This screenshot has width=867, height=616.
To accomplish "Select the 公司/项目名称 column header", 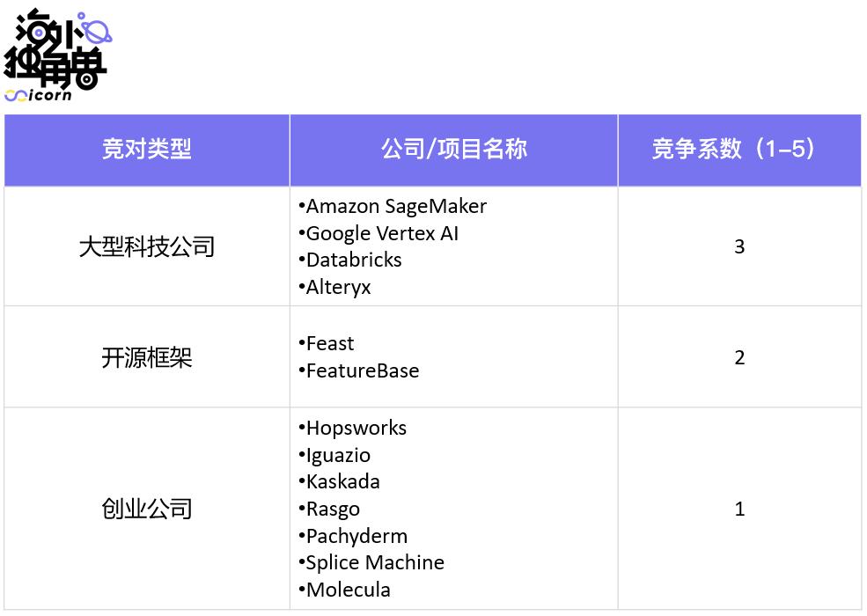I will click(x=453, y=150).
